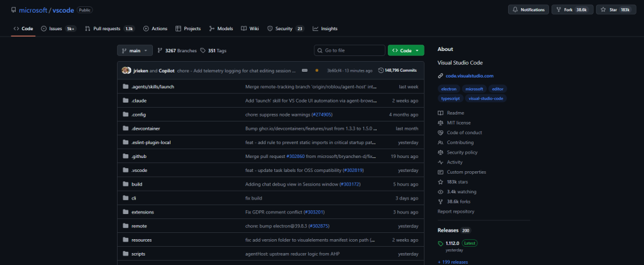
Task: Click the commit hash 3b60cf4
Action: pos(334,70)
